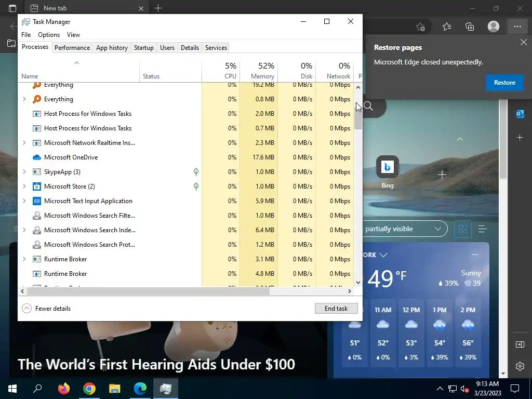Screen dimensions: 532x399
Task: Click the End task button
Action: 336,309
